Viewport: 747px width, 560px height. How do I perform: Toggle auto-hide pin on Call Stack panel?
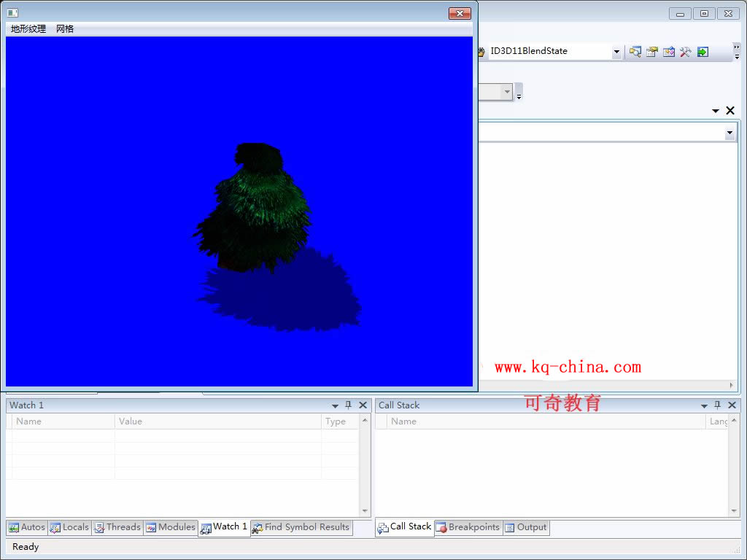click(x=718, y=405)
